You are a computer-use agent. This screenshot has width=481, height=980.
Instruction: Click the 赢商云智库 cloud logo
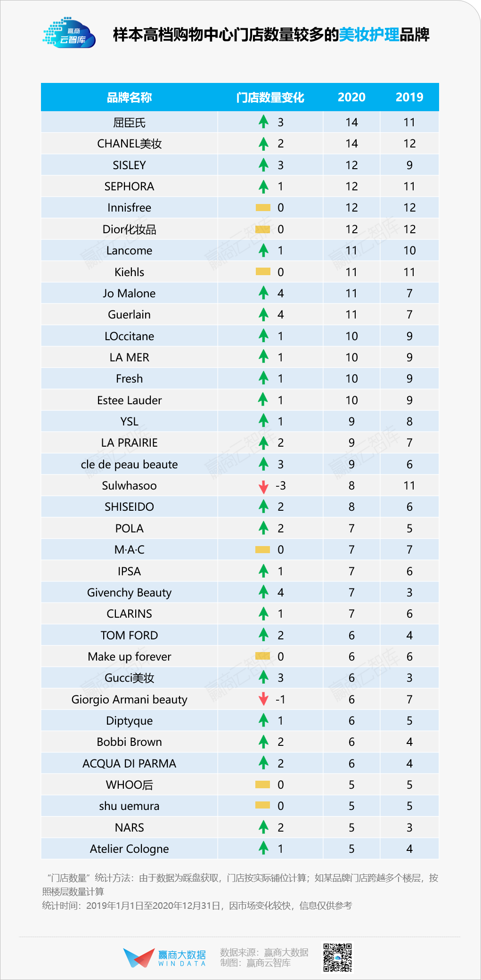69,33
